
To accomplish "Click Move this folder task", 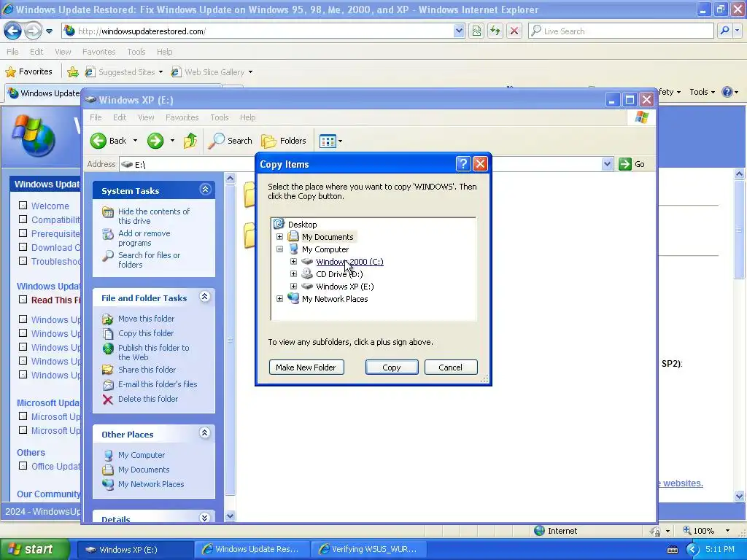I will click(x=146, y=319).
